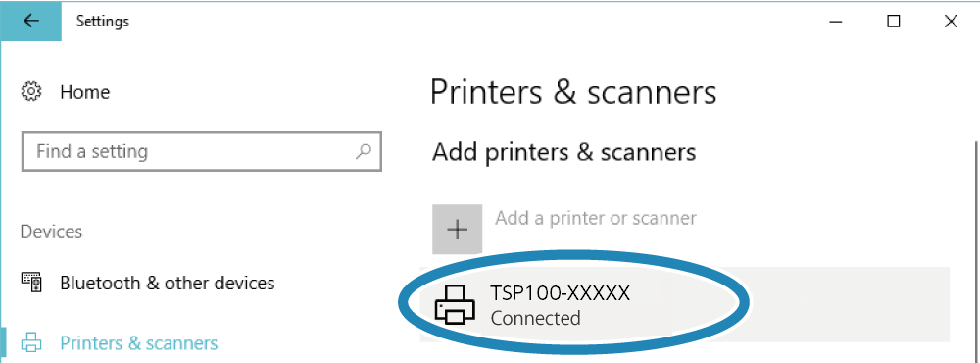Close the Settings window
Viewport: 980px width, 363px height.
[x=951, y=22]
